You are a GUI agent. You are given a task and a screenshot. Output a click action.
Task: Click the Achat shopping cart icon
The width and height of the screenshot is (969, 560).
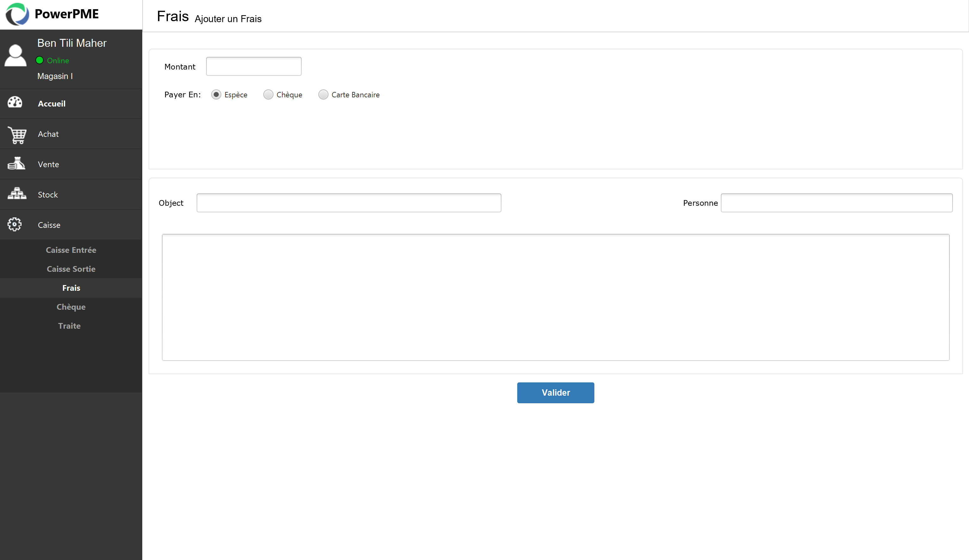coord(17,135)
